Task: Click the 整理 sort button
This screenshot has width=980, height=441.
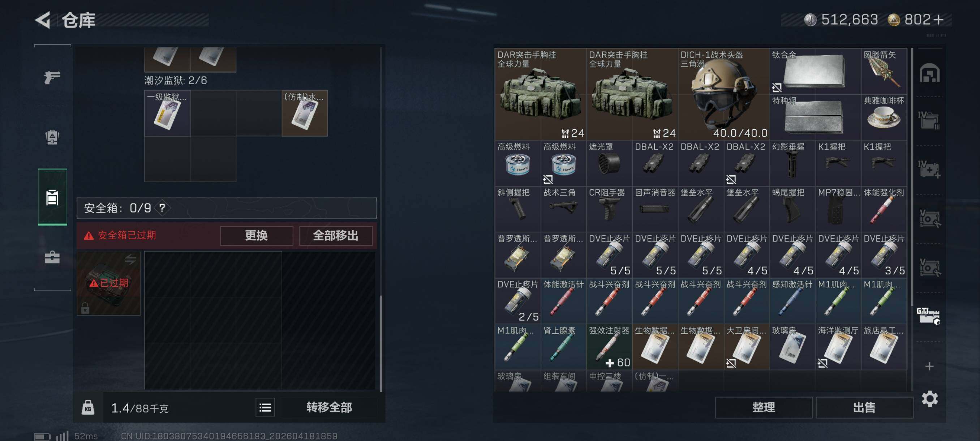Action: [x=764, y=407]
